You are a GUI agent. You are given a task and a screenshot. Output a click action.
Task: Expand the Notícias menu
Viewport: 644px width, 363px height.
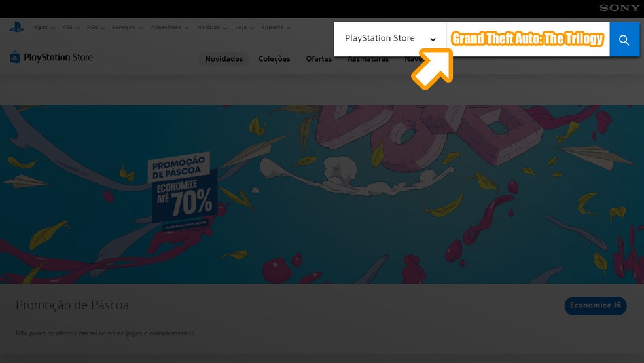point(212,28)
